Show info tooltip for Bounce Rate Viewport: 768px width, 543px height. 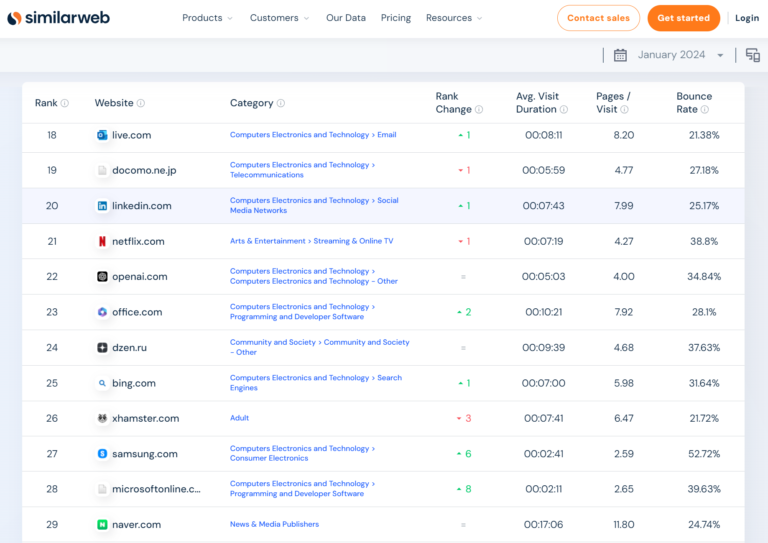(704, 110)
